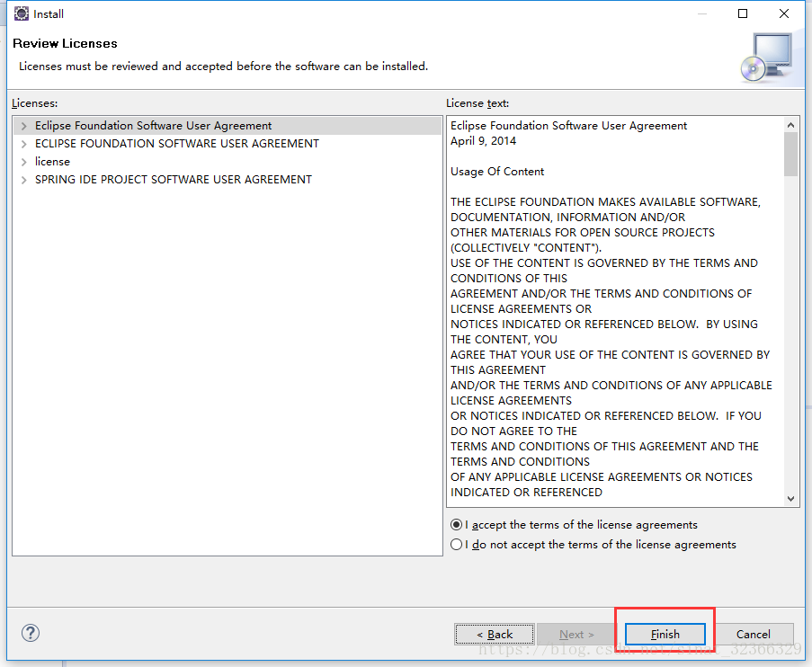Click the Eclipse Install window icon
The height and width of the screenshot is (667, 812).
pos(22,14)
